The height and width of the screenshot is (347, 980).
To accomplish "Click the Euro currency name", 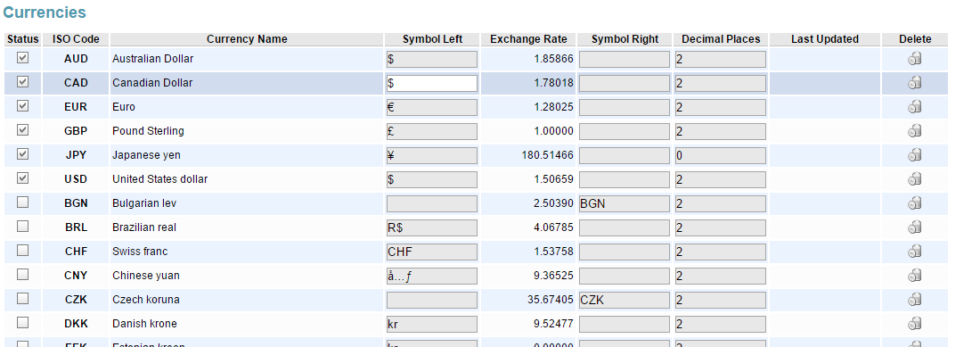I will [124, 107].
